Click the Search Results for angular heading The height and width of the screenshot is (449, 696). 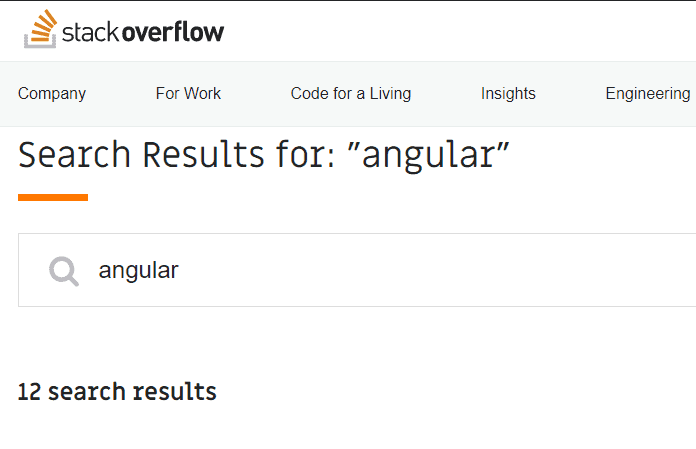coord(264,155)
